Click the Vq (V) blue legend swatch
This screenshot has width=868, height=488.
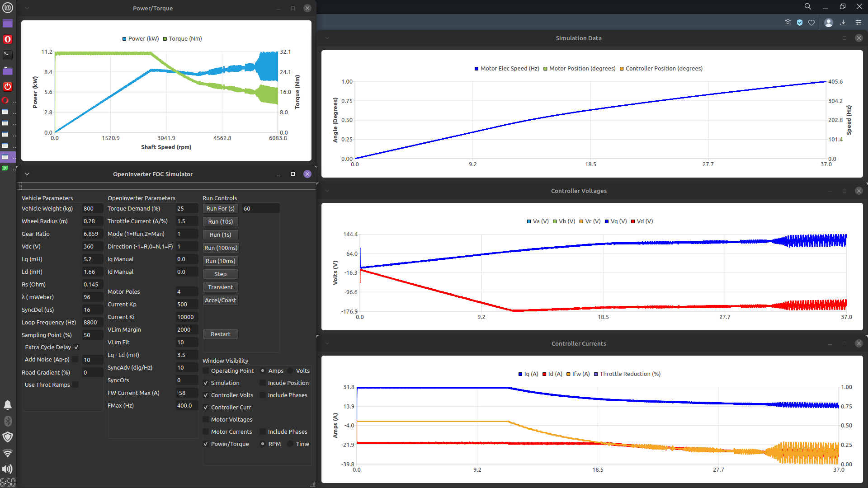tap(607, 221)
